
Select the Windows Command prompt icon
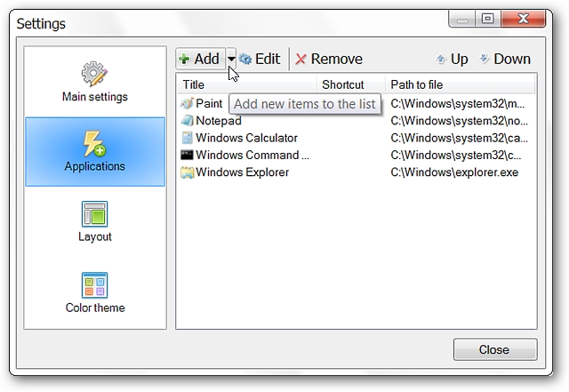187,155
